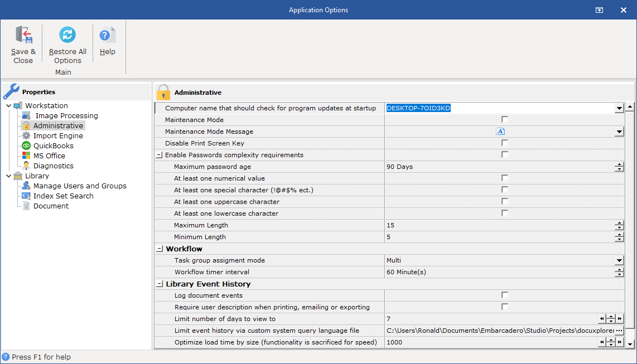637x364 pixels.
Task: Adjust Maximum password age spinner
Action: 619,167
